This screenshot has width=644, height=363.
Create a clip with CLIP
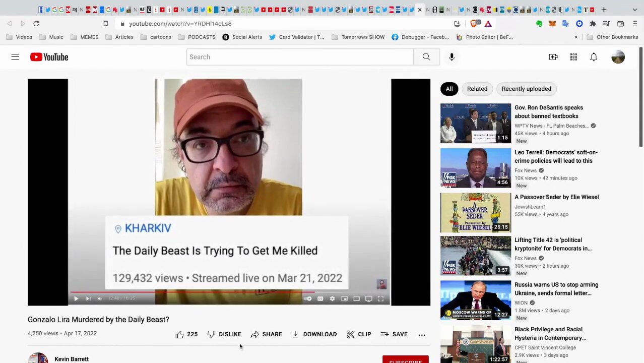(x=359, y=334)
